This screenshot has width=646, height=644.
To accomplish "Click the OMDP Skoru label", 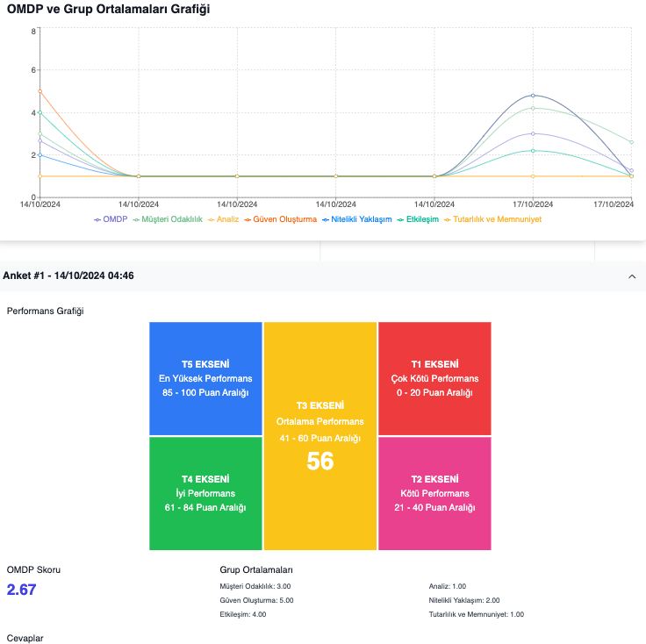I will coord(33,569).
